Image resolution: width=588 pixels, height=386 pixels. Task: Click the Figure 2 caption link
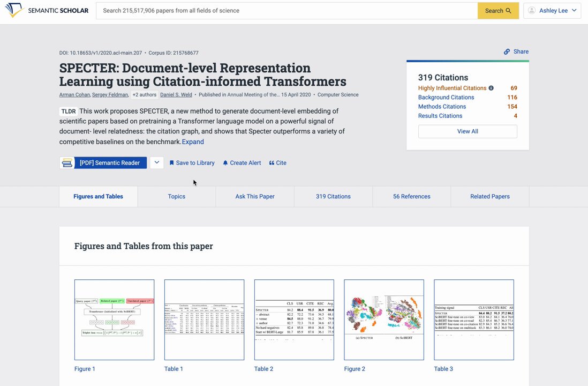point(355,369)
